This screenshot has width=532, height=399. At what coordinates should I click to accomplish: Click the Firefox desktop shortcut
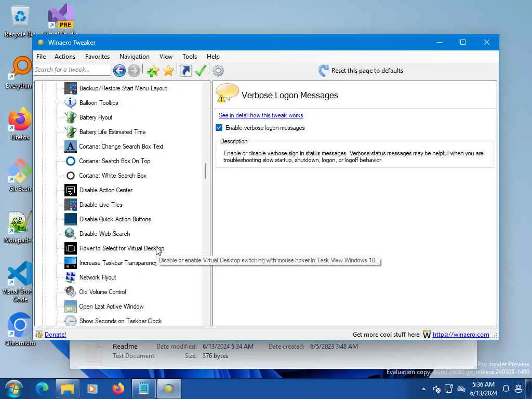coord(20,124)
